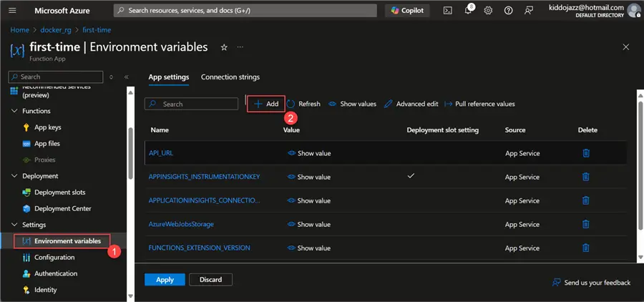Click Pull reference values
Image resolution: width=644 pixels, height=302 pixels.
point(479,104)
